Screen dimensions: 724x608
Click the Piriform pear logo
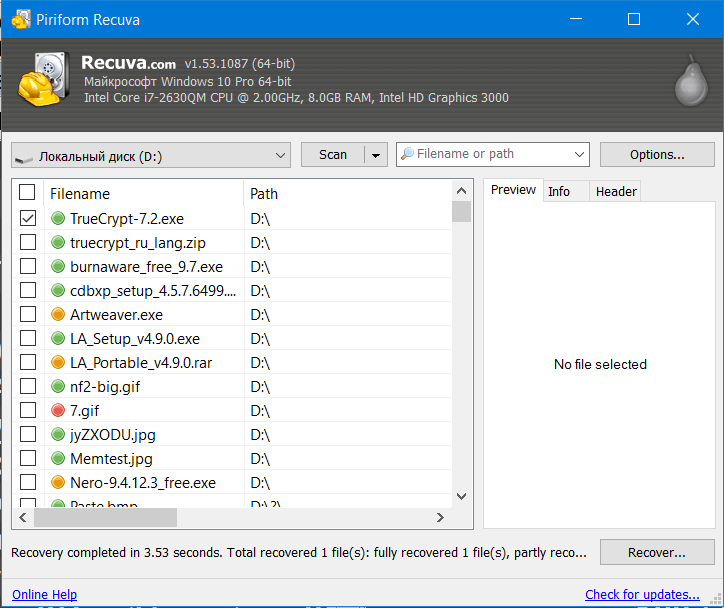point(691,80)
